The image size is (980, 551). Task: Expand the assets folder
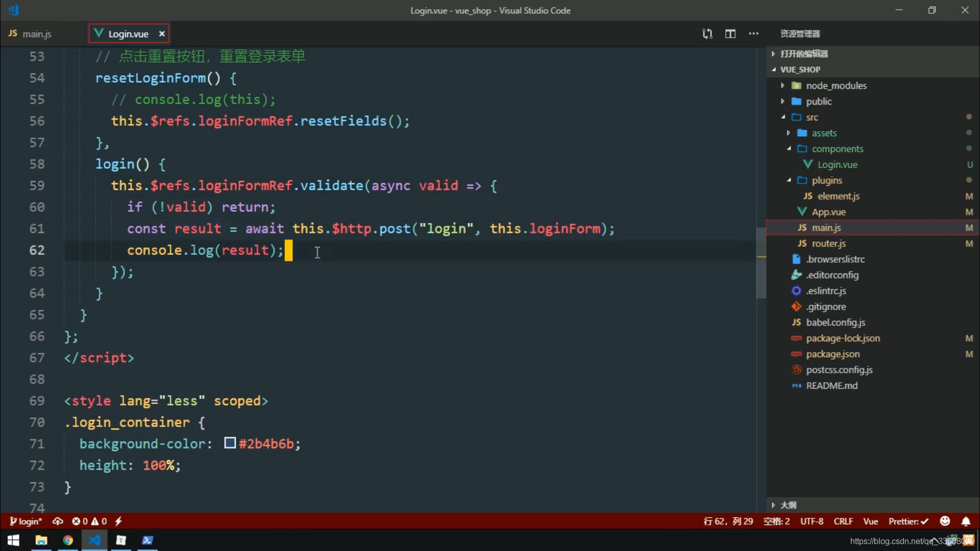tap(873, 133)
